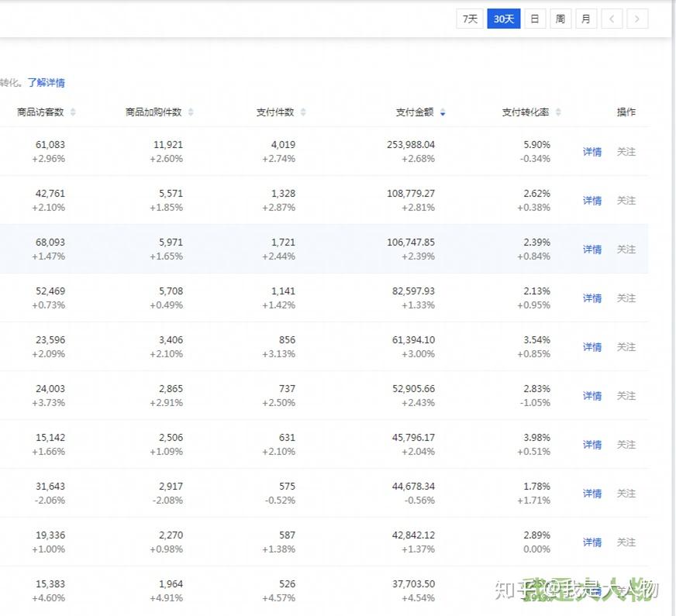Click 关注 for the 52,905.66 row

coord(626,395)
